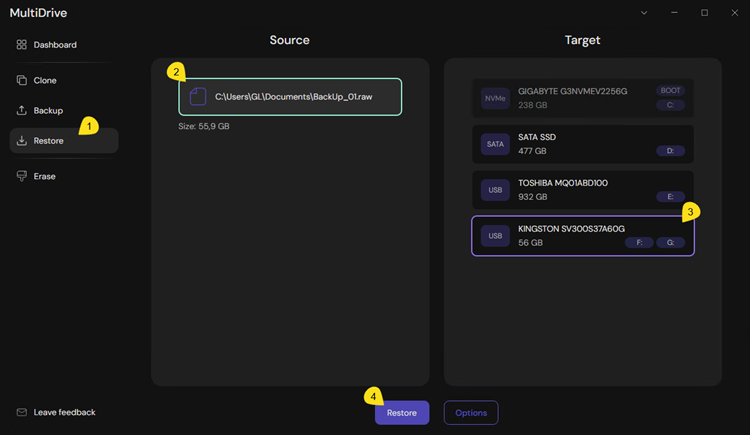Click the Backup upload icon
This screenshot has height=436, width=750.
pyautogui.click(x=22, y=110)
